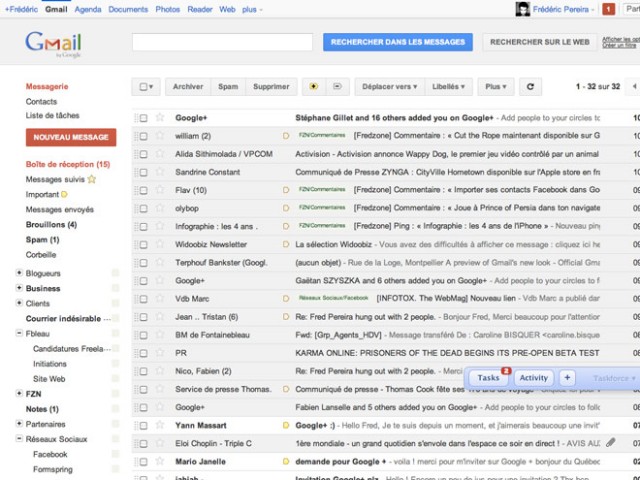Screen dimensions: 640x480
Task: Expand the Business label
Action: coord(19,288)
